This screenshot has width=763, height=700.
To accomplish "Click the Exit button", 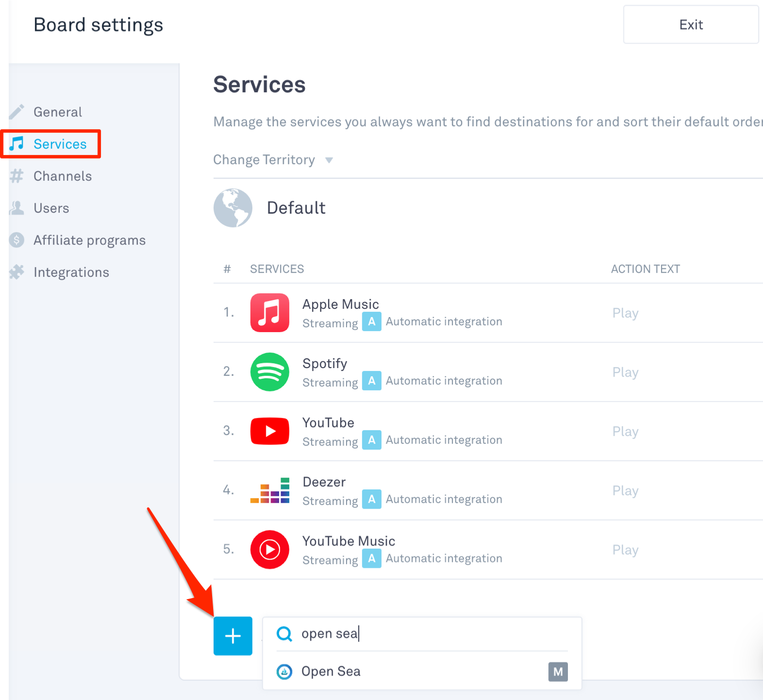I will (x=690, y=25).
